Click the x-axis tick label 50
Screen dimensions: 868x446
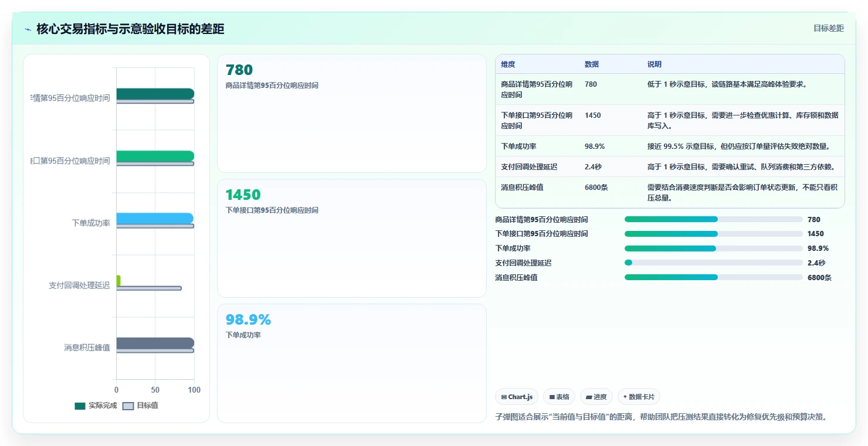pos(155,390)
